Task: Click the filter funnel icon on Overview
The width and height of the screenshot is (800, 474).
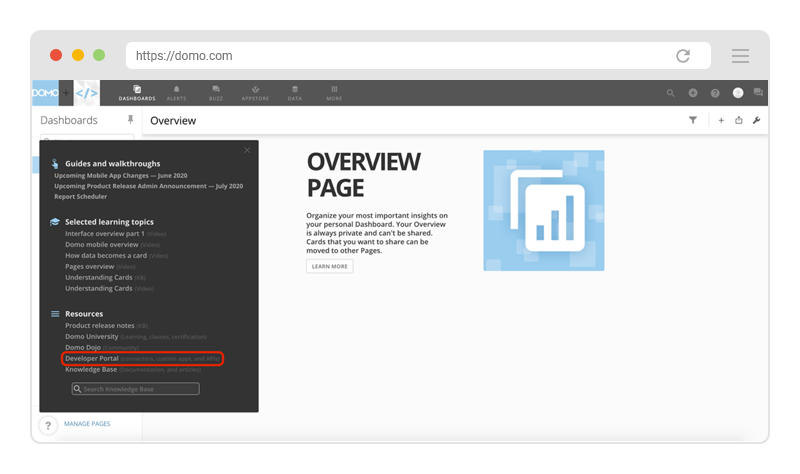Action: pos(693,120)
